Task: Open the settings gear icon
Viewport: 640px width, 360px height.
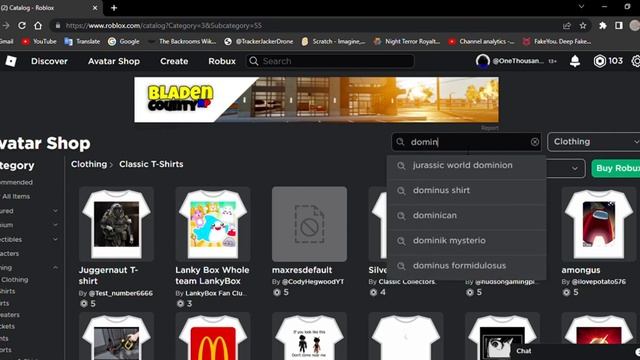Action: point(636,61)
